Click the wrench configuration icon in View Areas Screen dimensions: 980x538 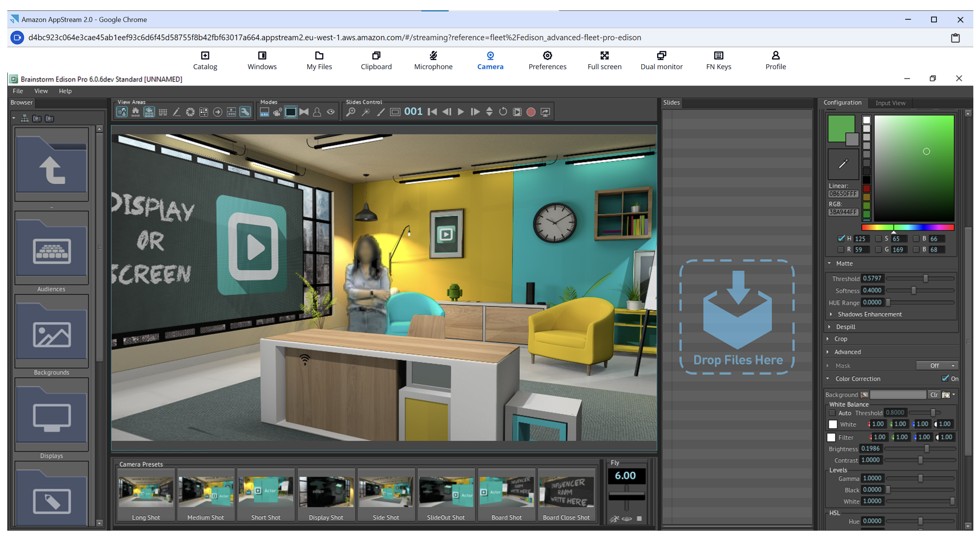tap(245, 112)
